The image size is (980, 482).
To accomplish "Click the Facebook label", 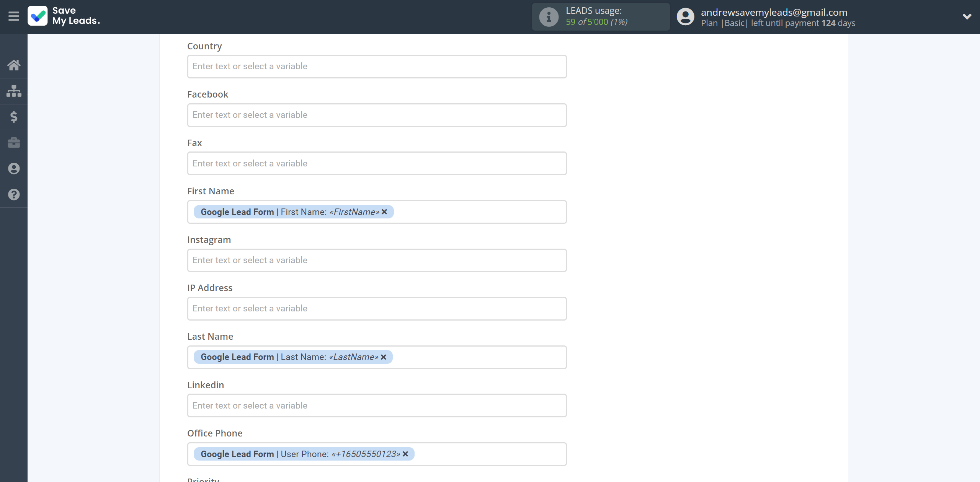I will tap(207, 94).
